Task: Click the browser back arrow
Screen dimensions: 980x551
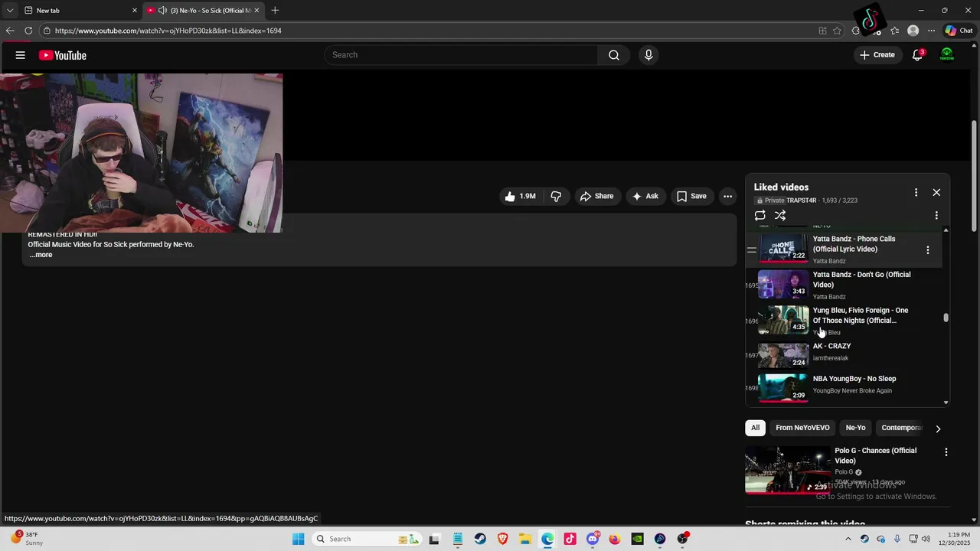Action: point(10,31)
